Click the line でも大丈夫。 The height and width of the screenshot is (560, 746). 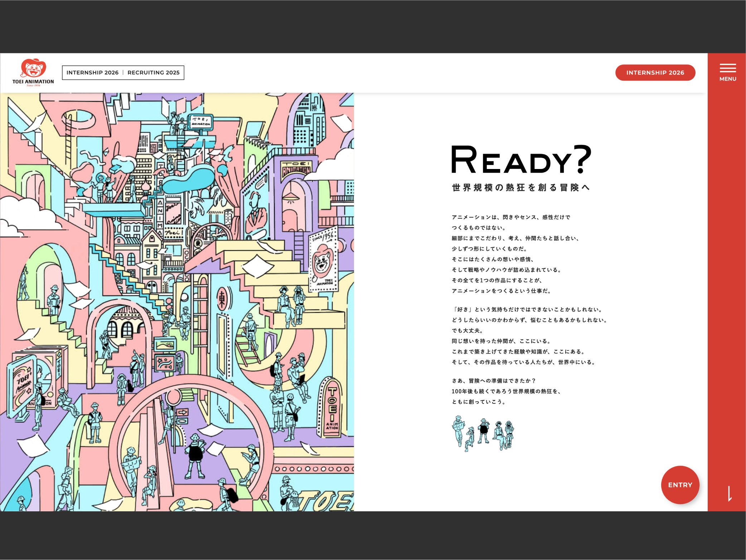coord(468,331)
